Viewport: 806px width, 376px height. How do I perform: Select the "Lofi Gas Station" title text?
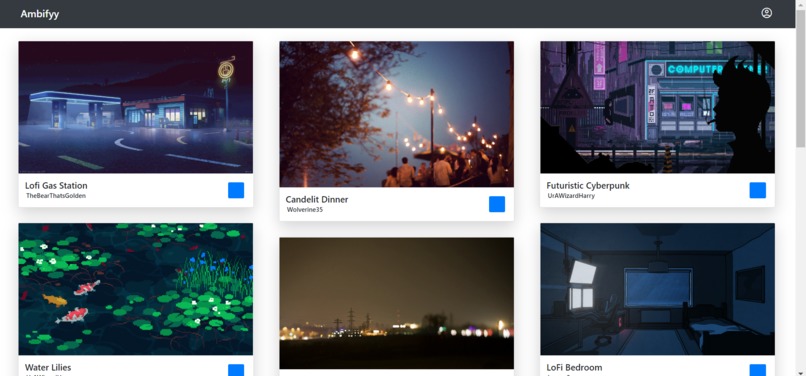click(x=56, y=186)
